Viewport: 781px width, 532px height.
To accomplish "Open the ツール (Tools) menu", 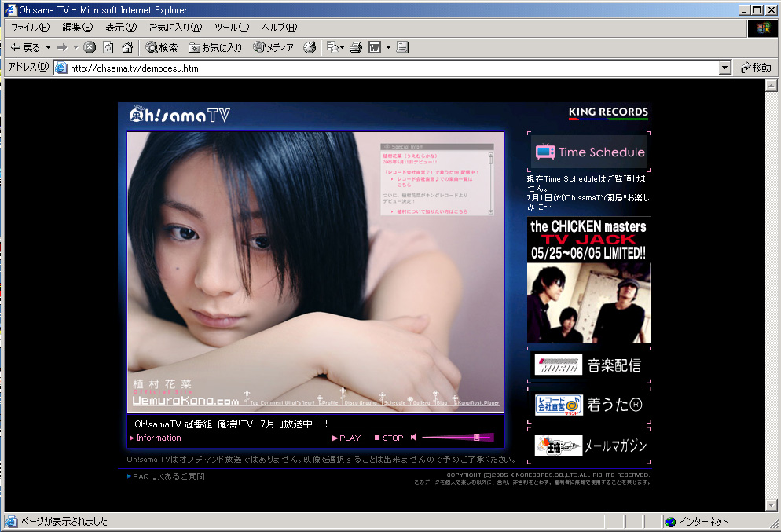I will click(x=232, y=28).
